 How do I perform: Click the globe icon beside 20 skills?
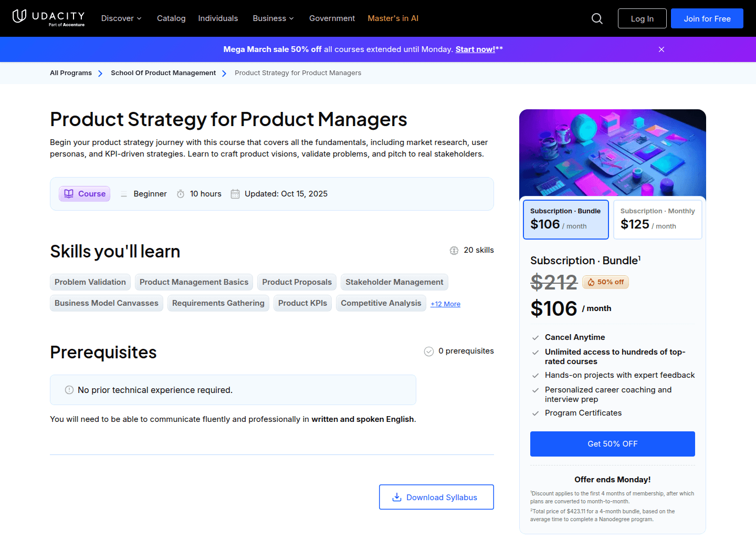(454, 250)
